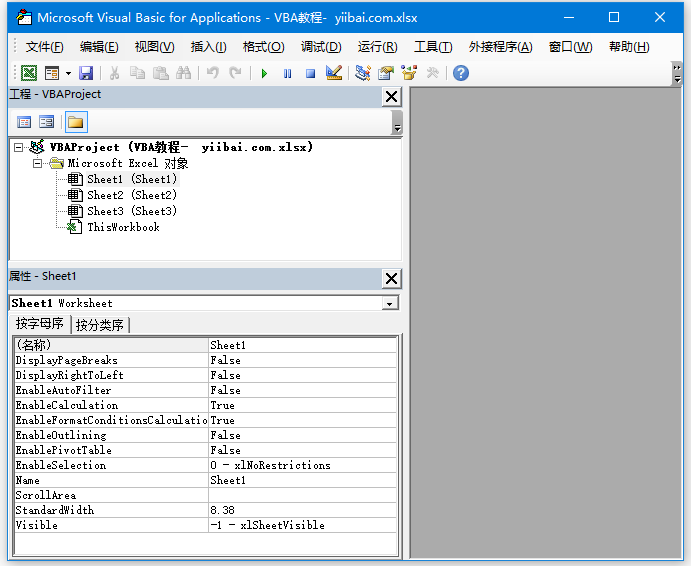Collapse the Microsoft Excel 对象 folder node
The width and height of the screenshot is (691, 566).
[37, 164]
